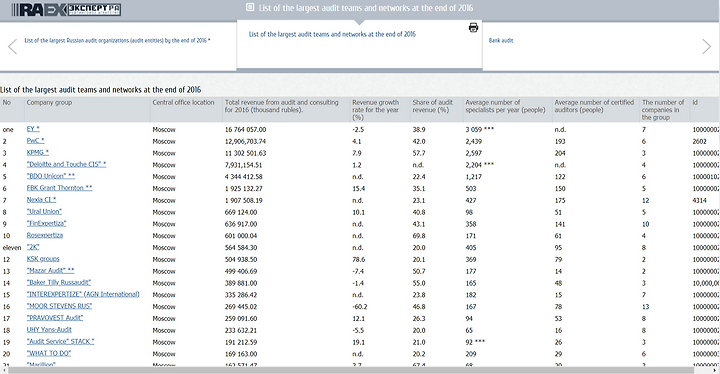Click the list icon in header title
The height and width of the screenshot is (374, 720).
pos(250,7)
